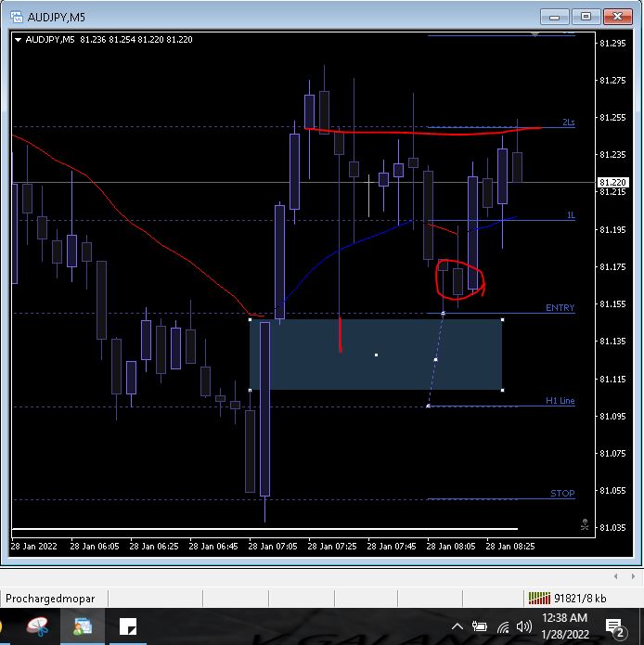This screenshot has height=645, width=644.
Task: Click the 81.155 price axis label
Action: coord(612,304)
